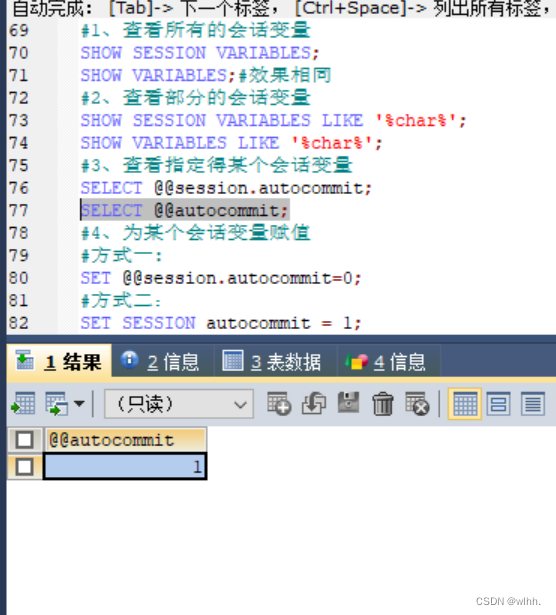
Task: Open the copy result options arrow
Action: (79, 403)
